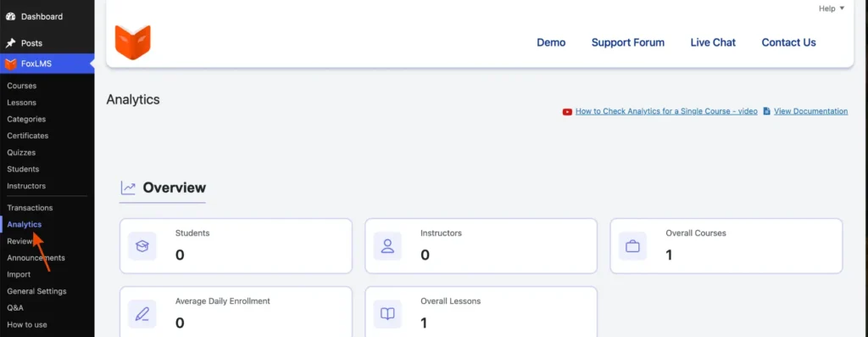Viewport: 868px width, 337px height.
Task: Open the Lessons submenu item
Action: [21, 103]
